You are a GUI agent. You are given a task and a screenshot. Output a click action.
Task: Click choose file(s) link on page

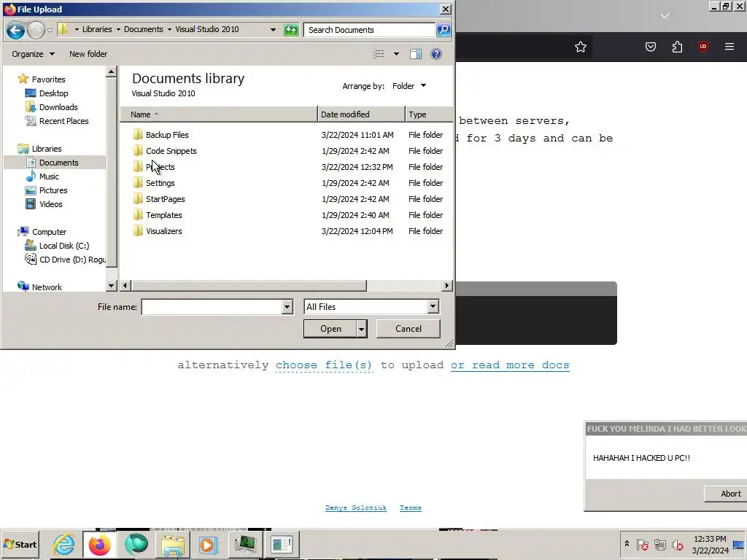pos(324,365)
